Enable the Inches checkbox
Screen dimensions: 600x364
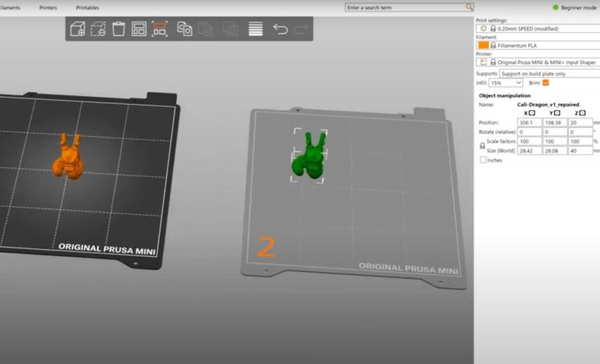(x=483, y=159)
